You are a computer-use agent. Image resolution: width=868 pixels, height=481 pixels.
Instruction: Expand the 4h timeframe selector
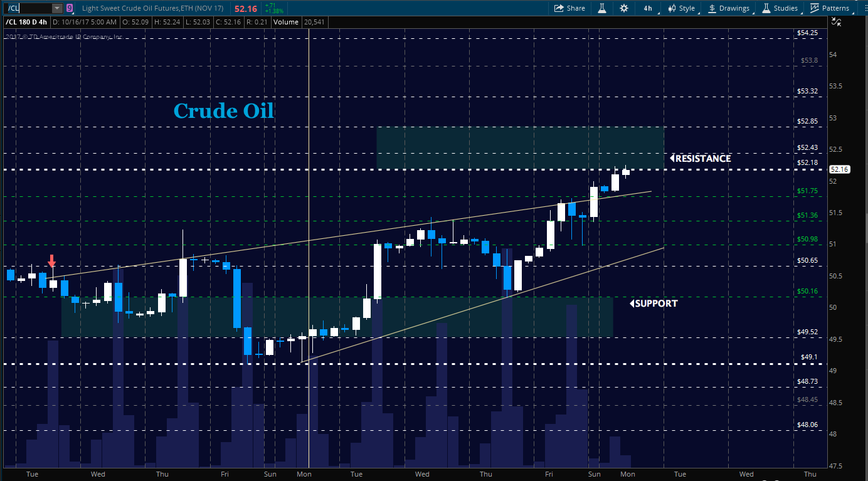click(x=647, y=8)
